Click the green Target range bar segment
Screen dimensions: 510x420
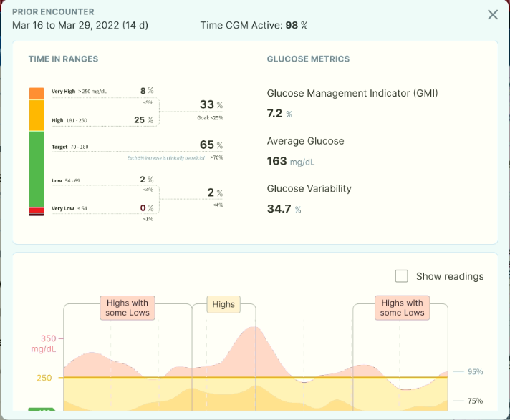click(37, 169)
